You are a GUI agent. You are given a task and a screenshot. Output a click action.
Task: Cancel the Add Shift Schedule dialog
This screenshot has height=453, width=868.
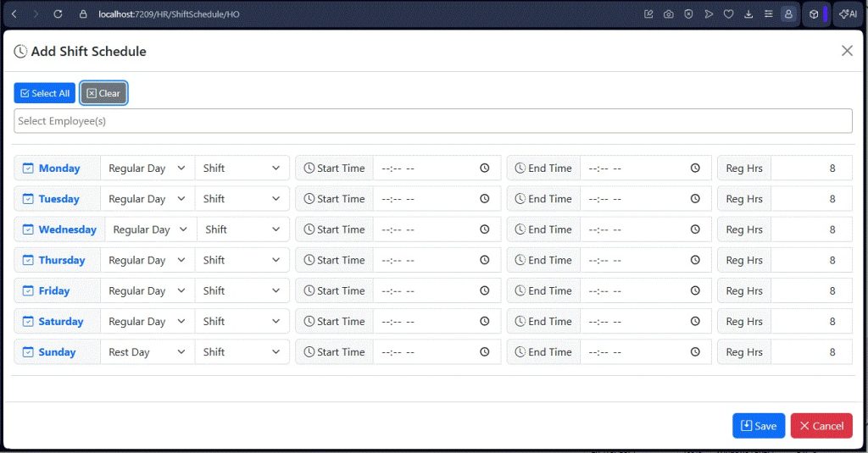[x=821, y=425]
